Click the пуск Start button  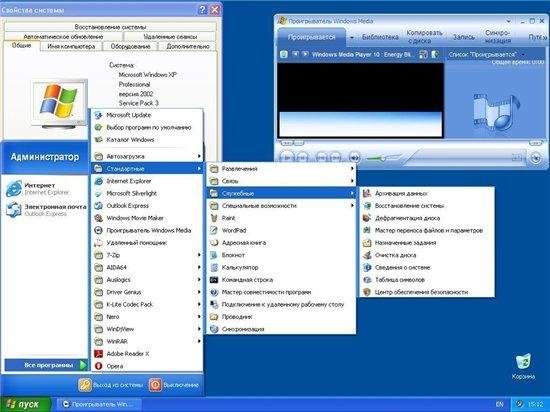(25, 404)
